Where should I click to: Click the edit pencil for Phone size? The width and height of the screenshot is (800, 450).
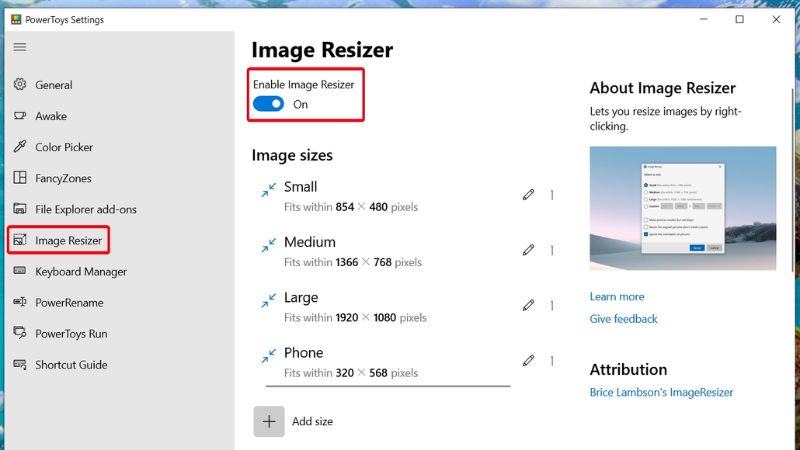coord(528,361)
